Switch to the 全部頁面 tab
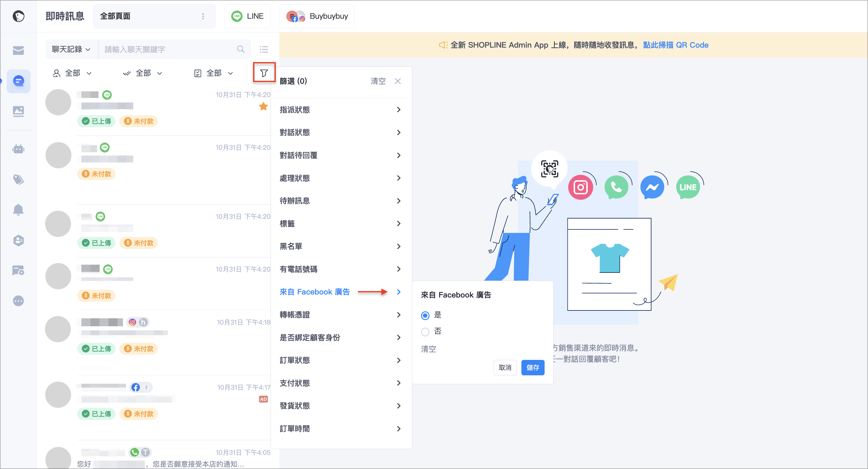The width and height of the screenshot is (868, 469). coord(154,16)
